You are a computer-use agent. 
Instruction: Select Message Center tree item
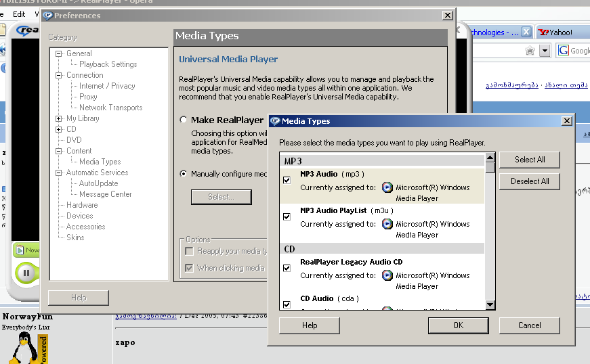[106, 194]
